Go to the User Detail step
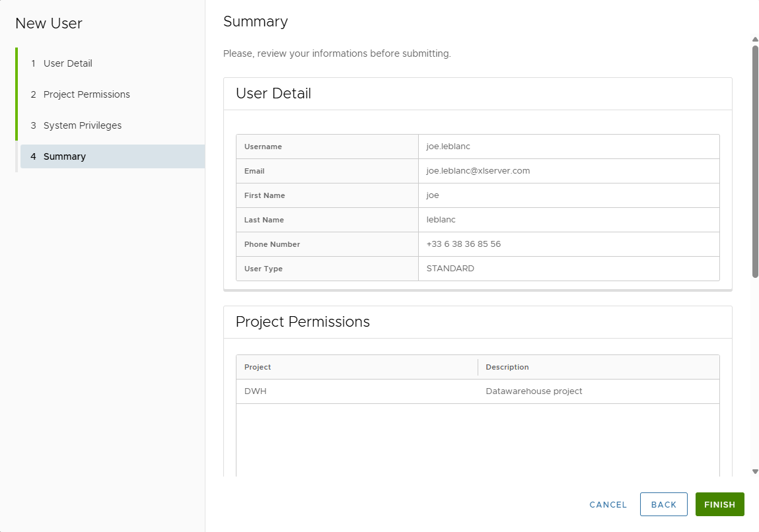This screenshot has height=532, width=759. point(69,63)
